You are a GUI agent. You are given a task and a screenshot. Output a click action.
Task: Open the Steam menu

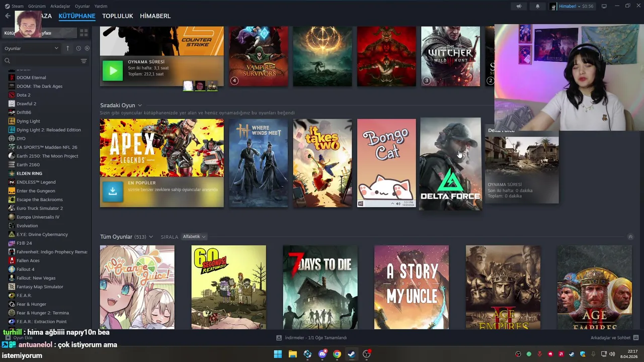[x=17, y=6]
